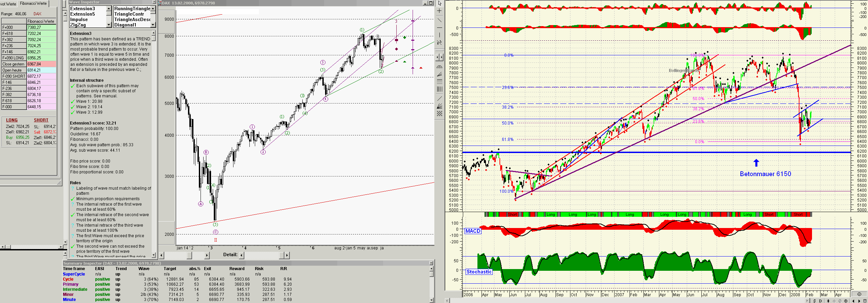This screenshot has height=303, width=868.
Task: Click the left-right arrows toolbar scroller
Action: pyautogui.click(x=439, y=57)
